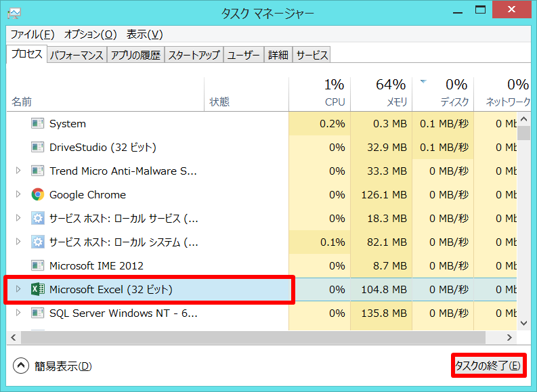Click the 135.8 MB memory value
537x392 pixels.
384,313
